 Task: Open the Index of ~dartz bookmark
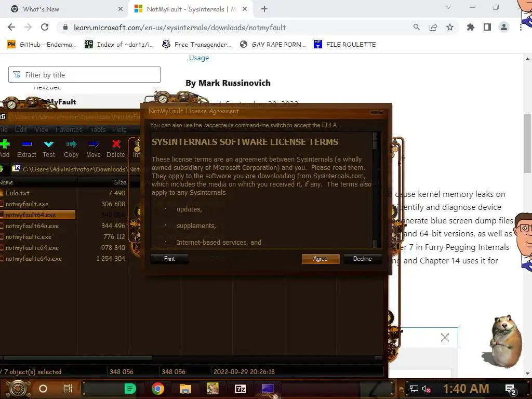[119, 45]
